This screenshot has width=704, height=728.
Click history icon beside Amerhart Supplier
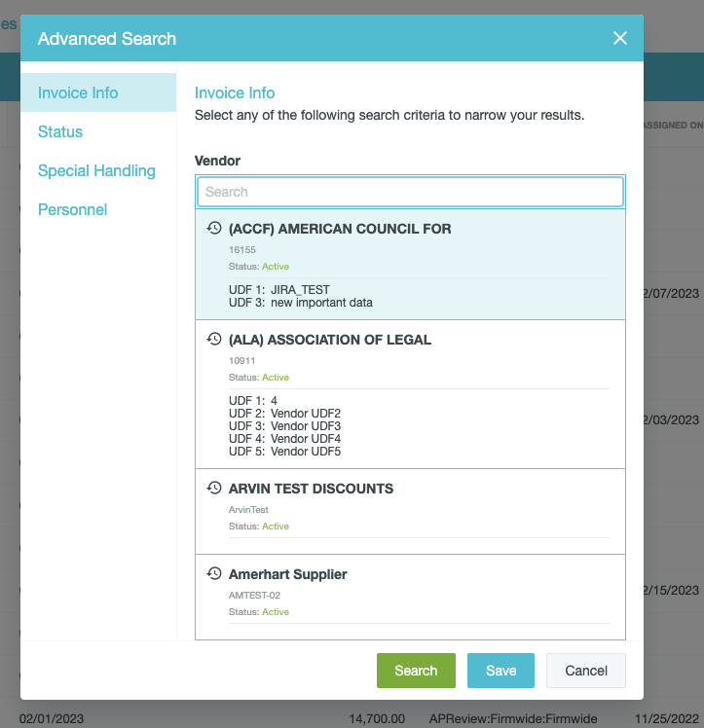214,574
